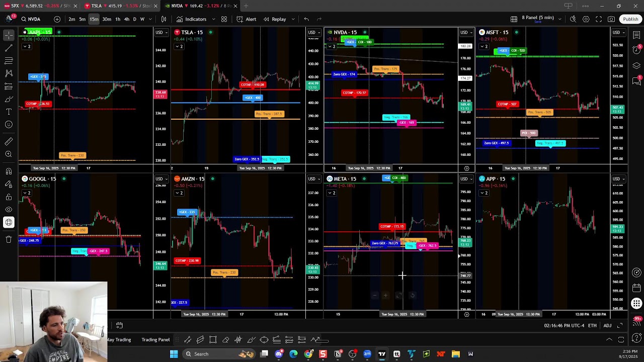Expand the favorite indicators dropdown arrow
Screen dimensions: 644x362
(213, 19)
